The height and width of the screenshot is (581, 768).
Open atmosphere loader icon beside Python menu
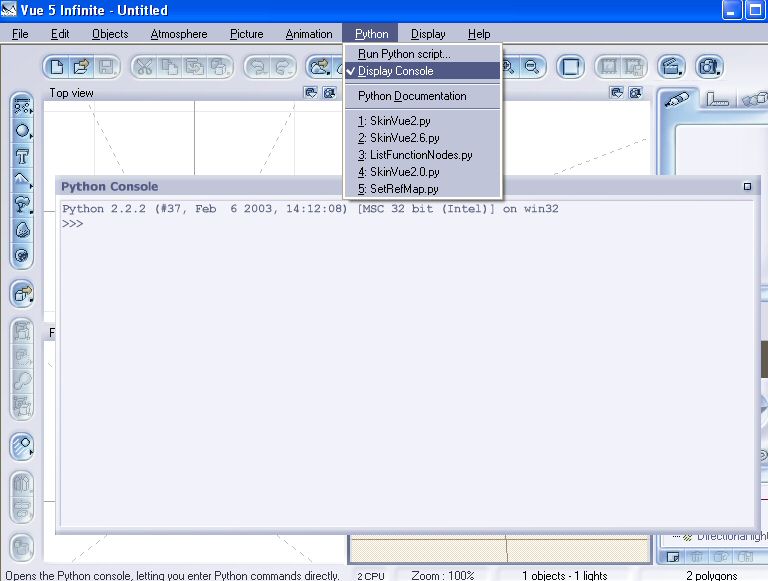click(320, 67)
